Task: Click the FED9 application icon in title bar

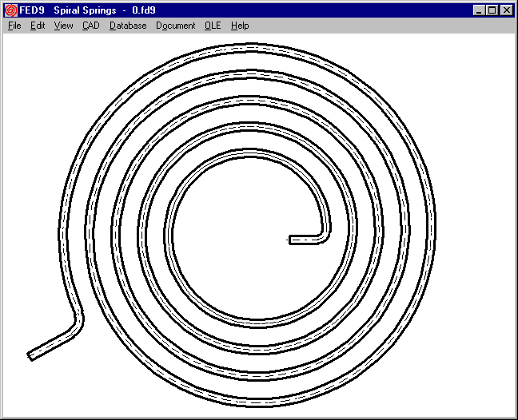Action: click(x=11, y=10)
